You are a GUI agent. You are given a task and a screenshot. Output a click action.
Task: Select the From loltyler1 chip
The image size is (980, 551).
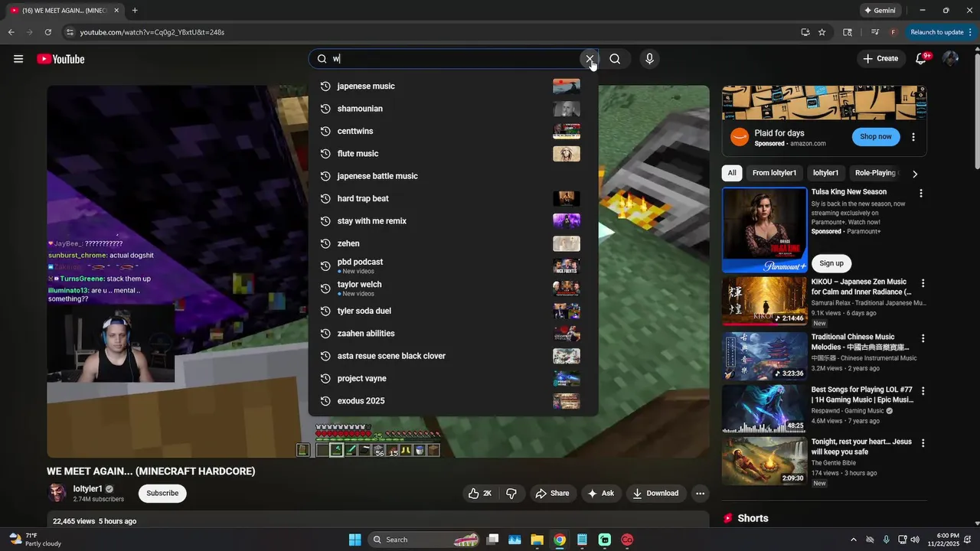pyautogui.click(x=774, y=173)
